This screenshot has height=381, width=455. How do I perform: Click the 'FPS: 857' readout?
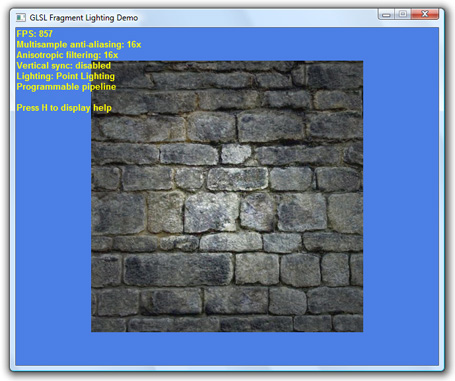point(35,34)
